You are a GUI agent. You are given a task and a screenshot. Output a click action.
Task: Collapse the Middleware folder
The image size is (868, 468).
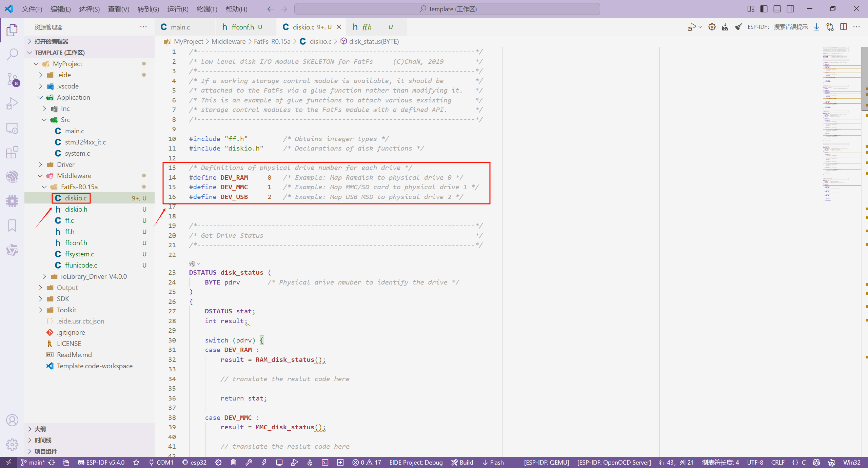(74, 176)
